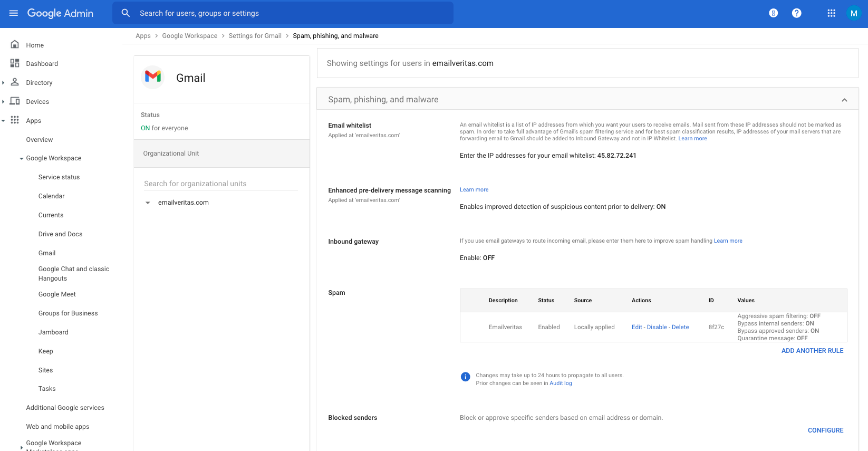This screenshot has height=451, width=868.
Task: Click Search for organizational units field
Action: click(221, 184)
